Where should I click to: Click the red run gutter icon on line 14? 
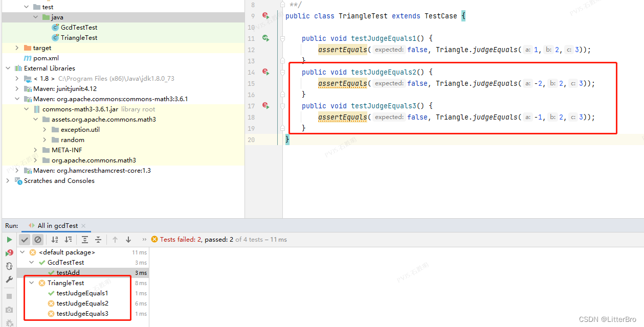click(x=266, y=72)
